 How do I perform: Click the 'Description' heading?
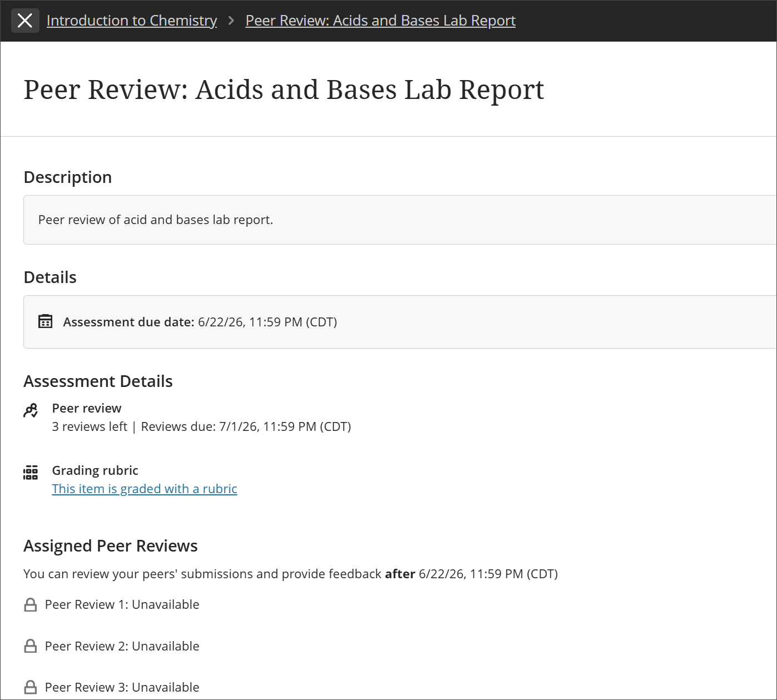click(68, 177)
